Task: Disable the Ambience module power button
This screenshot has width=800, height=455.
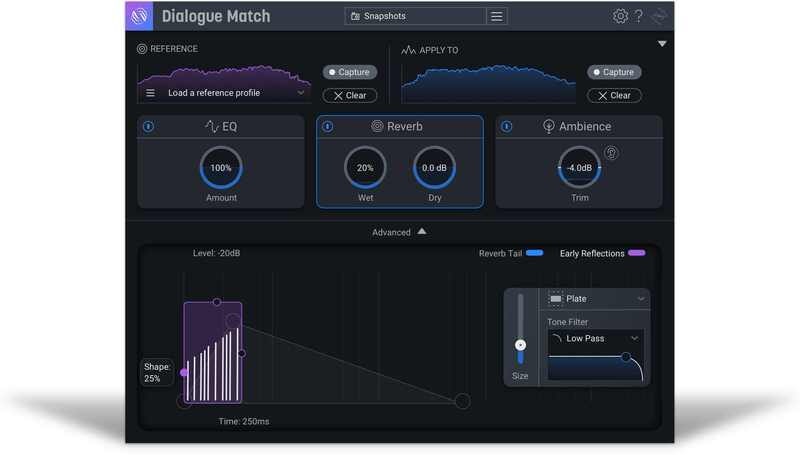Action: (x=506, y=127)
